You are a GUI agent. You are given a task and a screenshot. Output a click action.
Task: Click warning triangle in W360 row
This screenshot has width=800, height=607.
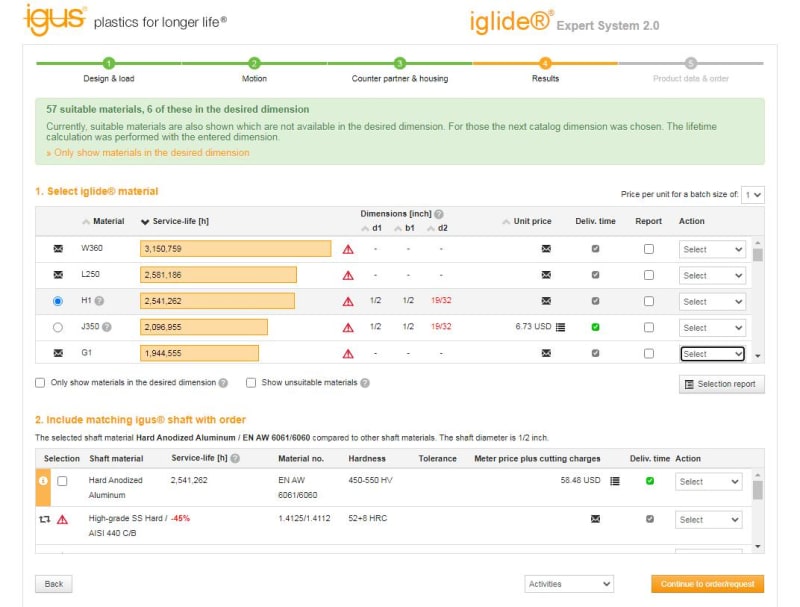(348, 249)
